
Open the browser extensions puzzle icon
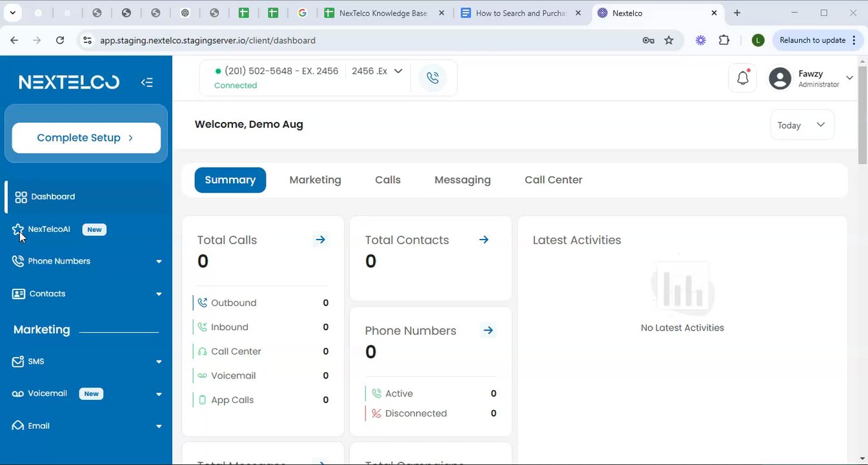724,40
